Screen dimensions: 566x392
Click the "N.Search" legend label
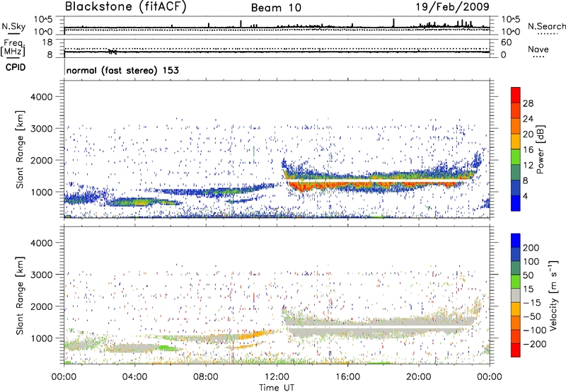[x=546, y=26]
